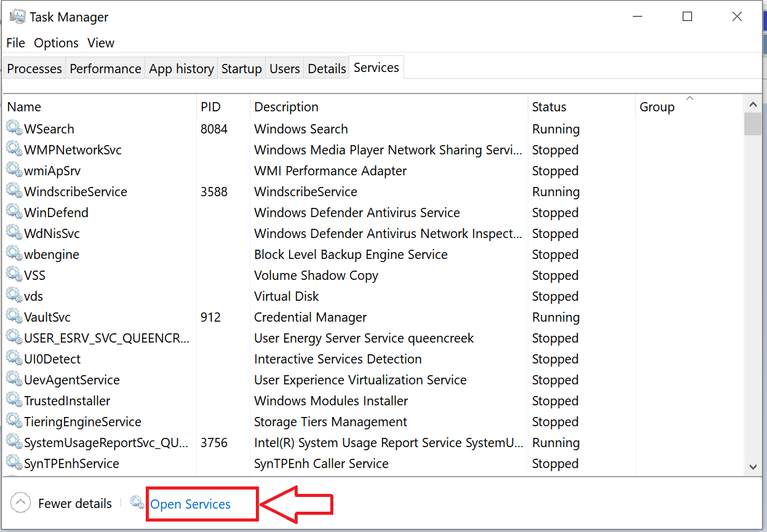Image resolution: width=767 pixels, height=532 pixels.
Task: Click Interactive Services Detection description
Action: (x=338, y=359)
